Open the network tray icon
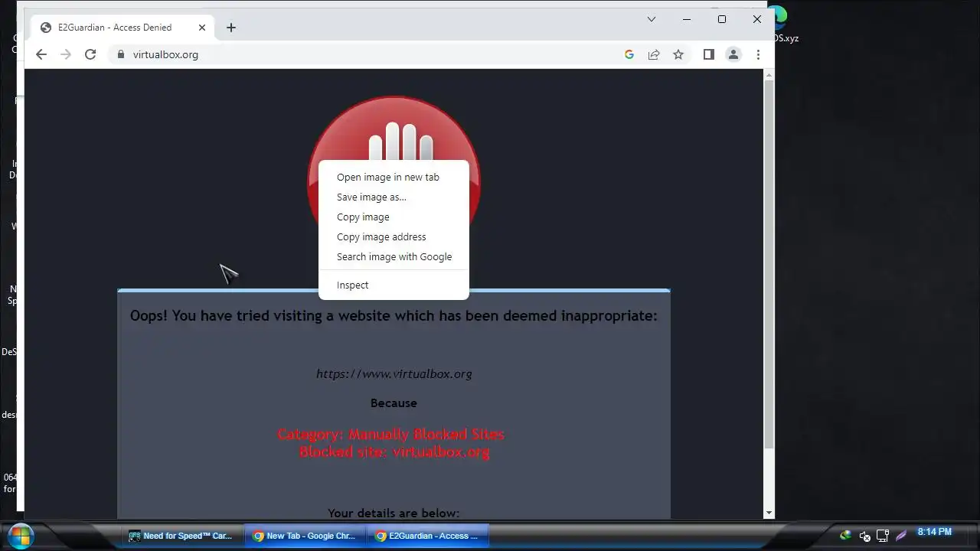Screen dimensions: 980x551 tap(883, 536)
